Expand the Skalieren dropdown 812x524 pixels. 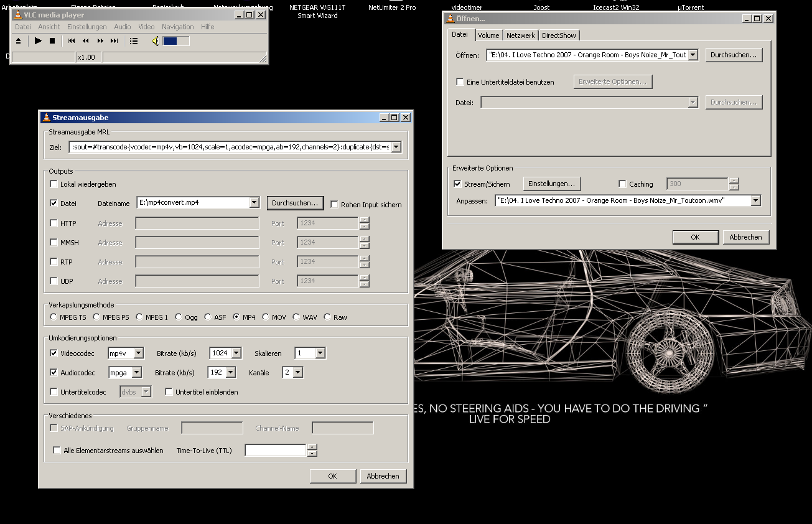tap(320, 353)
